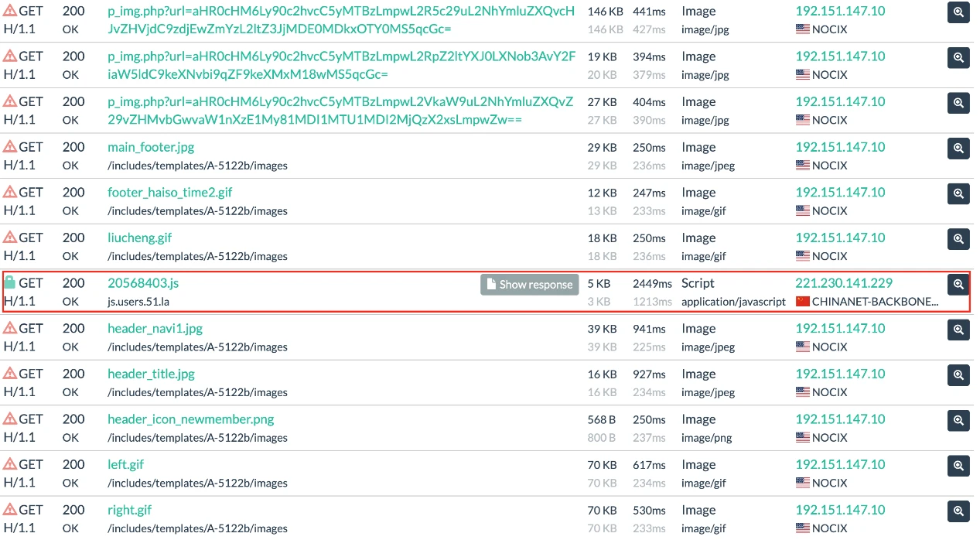Open footer_haiso_time2.gif resource link
The width and height of the screenshot is (980, 540).
click(169, 193)
